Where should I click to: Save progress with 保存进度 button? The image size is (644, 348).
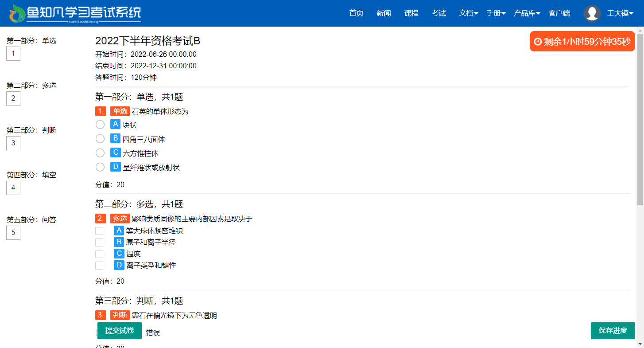click(x=613, y=331)
